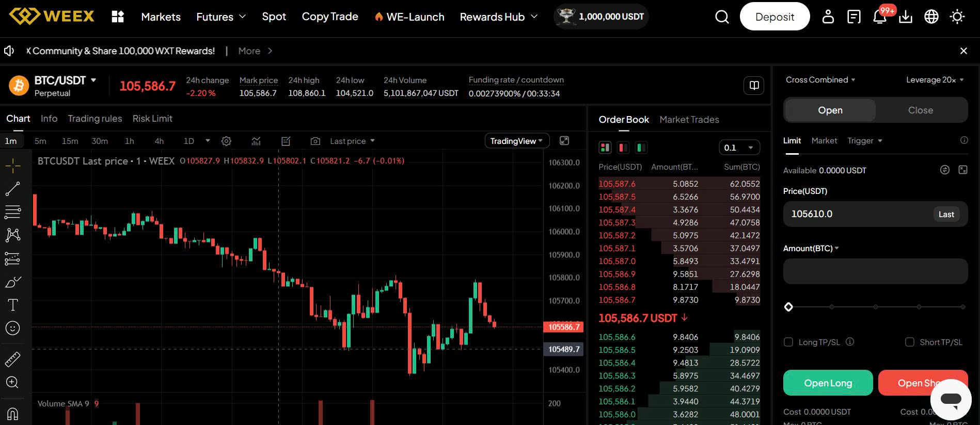Click the chart drawing edit icon
This screenshot has height=425, width=980.
click(x=286, y=141)
